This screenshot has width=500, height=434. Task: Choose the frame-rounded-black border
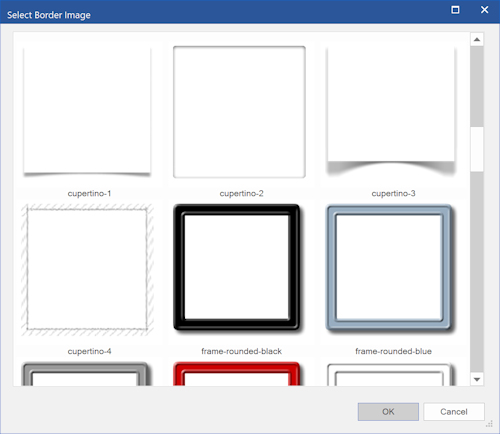click(237, 268)
